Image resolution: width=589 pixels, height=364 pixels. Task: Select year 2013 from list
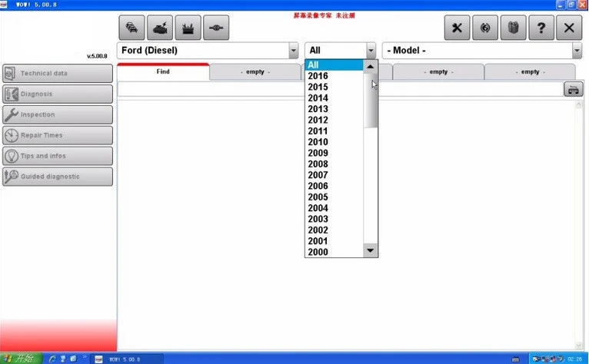[334, 109]
